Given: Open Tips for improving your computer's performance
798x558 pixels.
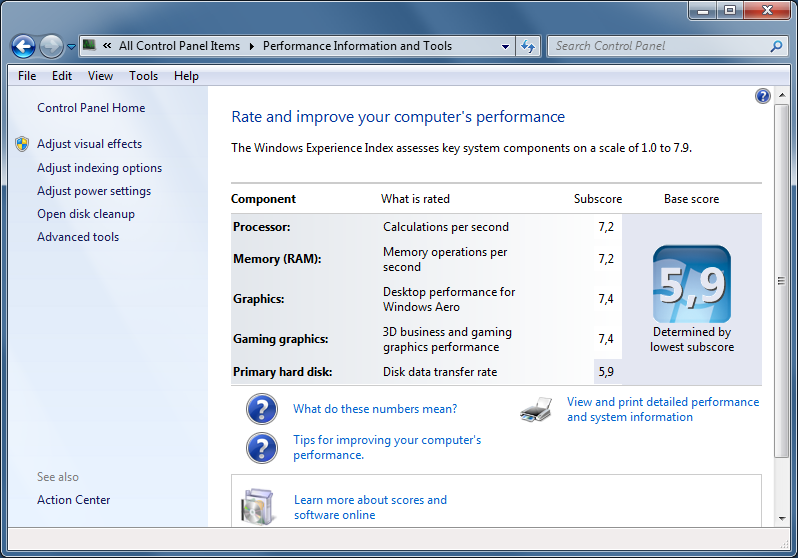Looking at the screenshot, I should [387, 448].
